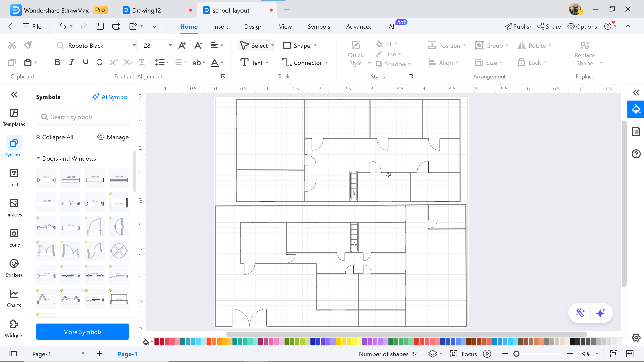Click the Cut scissors icon

12,45
